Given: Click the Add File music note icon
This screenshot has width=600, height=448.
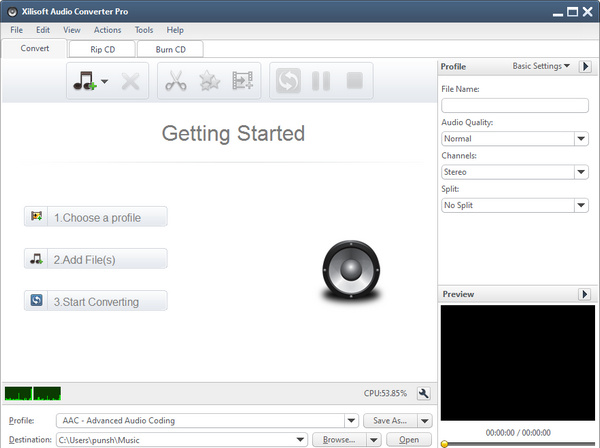Looking at the screenshot, I should click(83, 81).
